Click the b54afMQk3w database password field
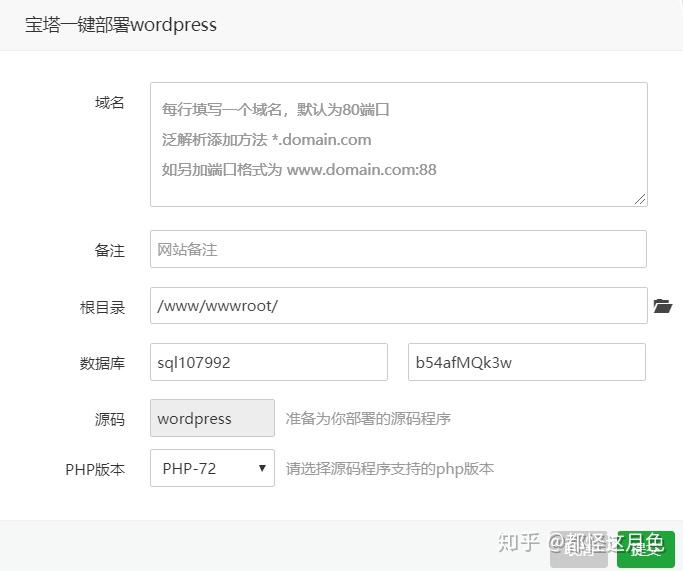Image resolution: width=683 pixels, height=571 pixels. (x=527, y=362)
